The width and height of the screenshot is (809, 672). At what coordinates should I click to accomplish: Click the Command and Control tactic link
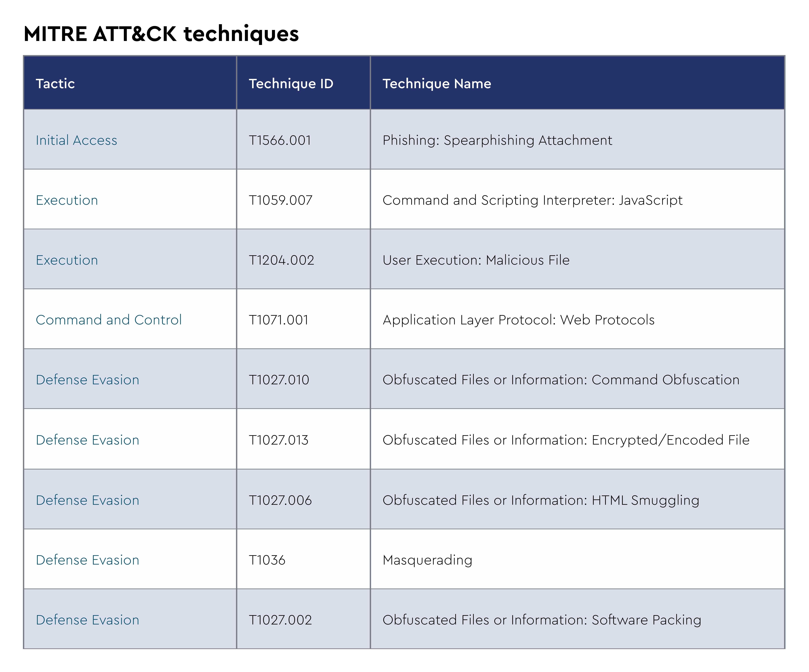pyautogui.click(x=109, y=320)
